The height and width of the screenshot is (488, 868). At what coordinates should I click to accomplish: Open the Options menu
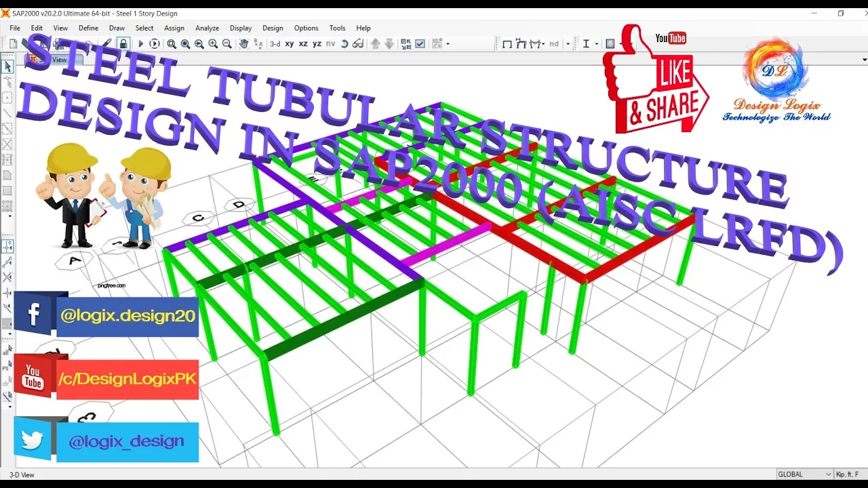coord(306,28)
